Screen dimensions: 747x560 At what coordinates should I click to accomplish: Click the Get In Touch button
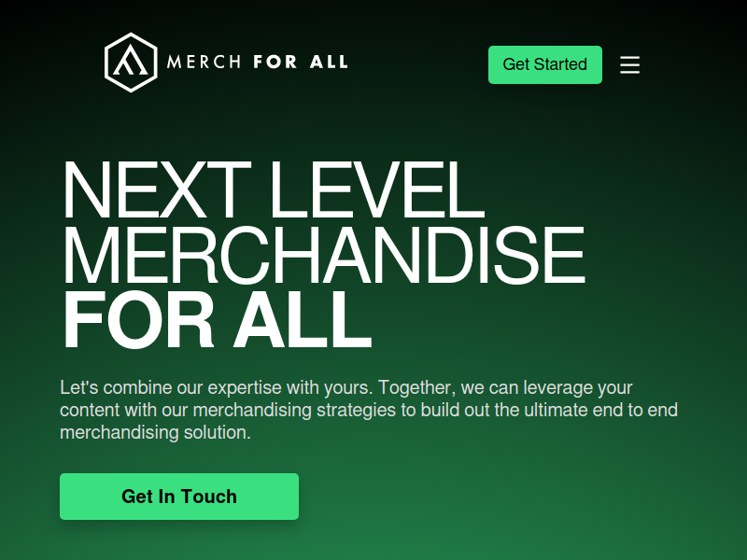[179, 497]
